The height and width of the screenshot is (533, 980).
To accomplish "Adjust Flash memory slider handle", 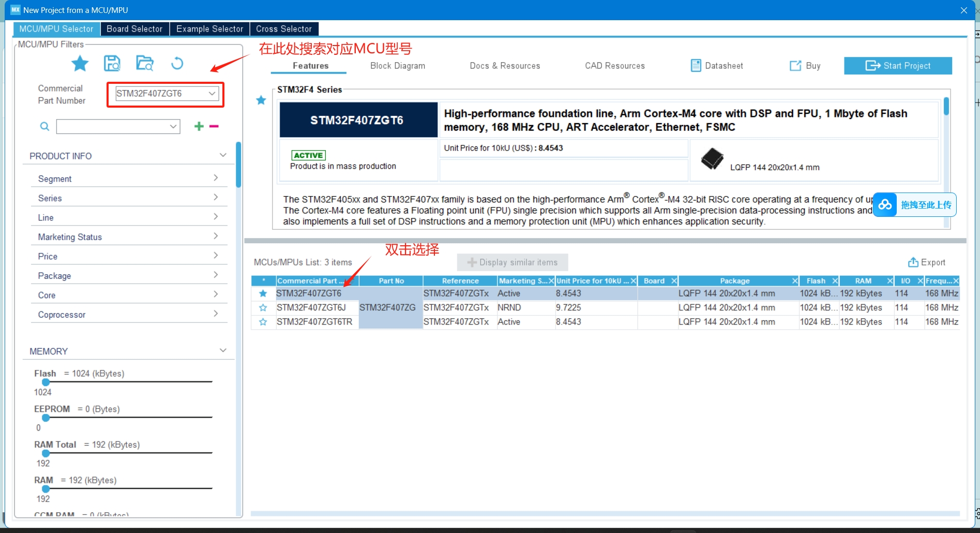I will (x=46, y=382).
